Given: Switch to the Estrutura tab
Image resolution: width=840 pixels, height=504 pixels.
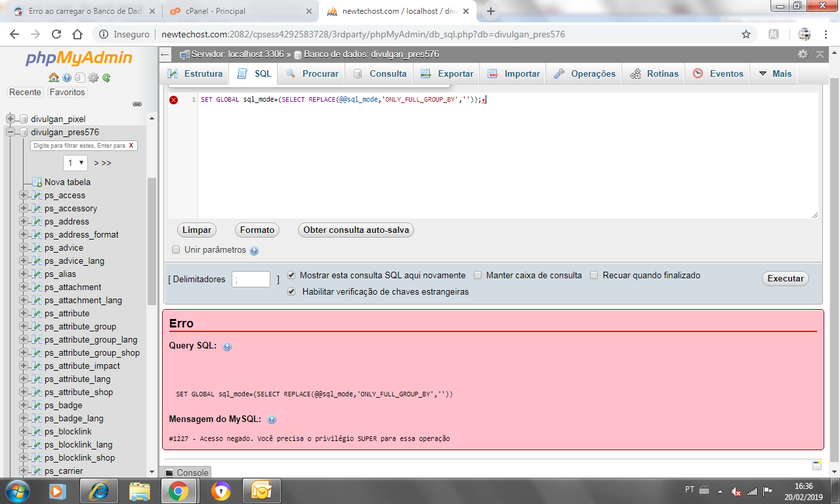Looking at the screenshot, I should [195, 73].
